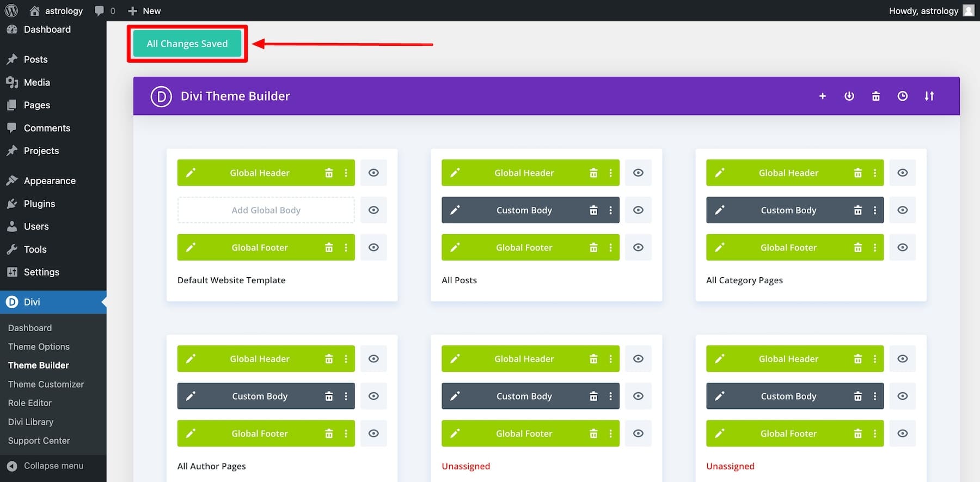The height and width of the screenshot is (482, 980).
Task: Toggle visibility of Global Footer in Default Website Template
Action: [373, 247]
